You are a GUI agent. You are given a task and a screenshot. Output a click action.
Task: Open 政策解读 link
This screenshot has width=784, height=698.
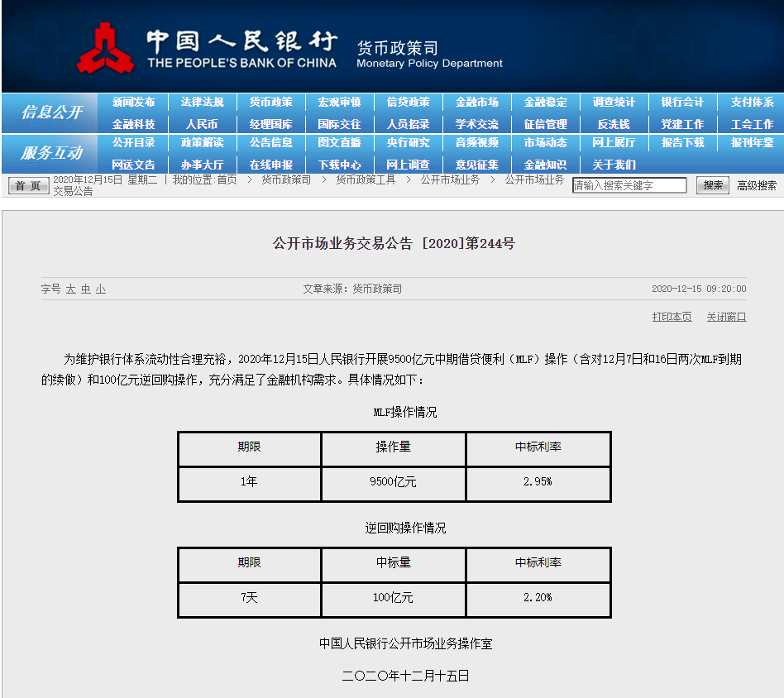(202, 142)
